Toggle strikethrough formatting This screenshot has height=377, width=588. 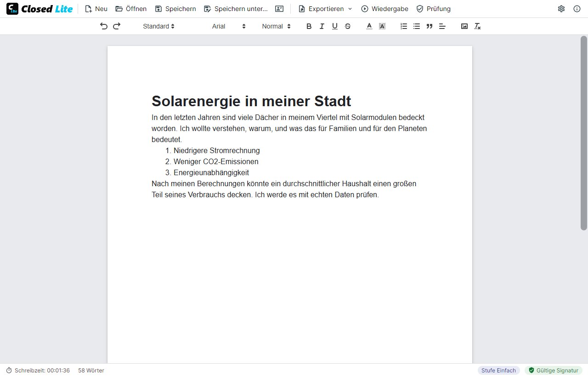[x=348, y=26]
